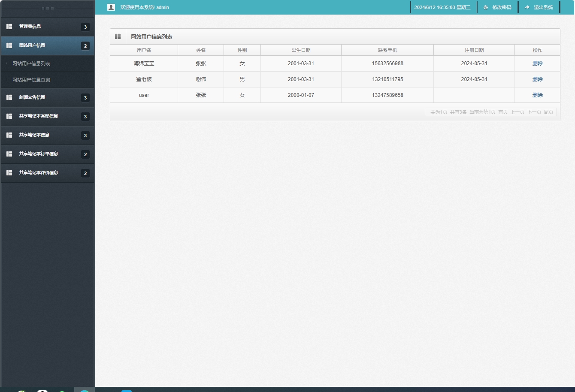Screen dimensions: 575x392
Task: Click the welcome text 欢迎使用本系统! admin
Action: pyautogui.click(x=145, y=7)
